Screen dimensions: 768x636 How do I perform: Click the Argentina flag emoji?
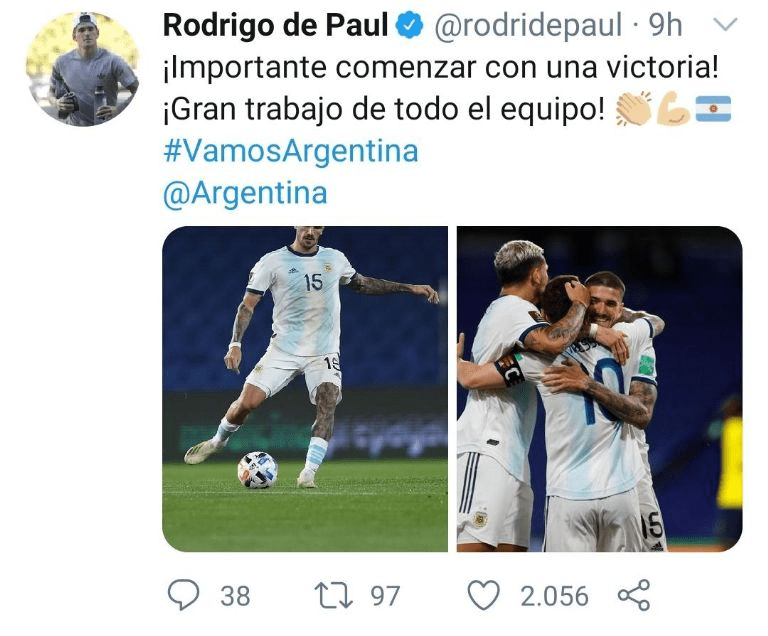pyautogui.click(x=713, y=108)
